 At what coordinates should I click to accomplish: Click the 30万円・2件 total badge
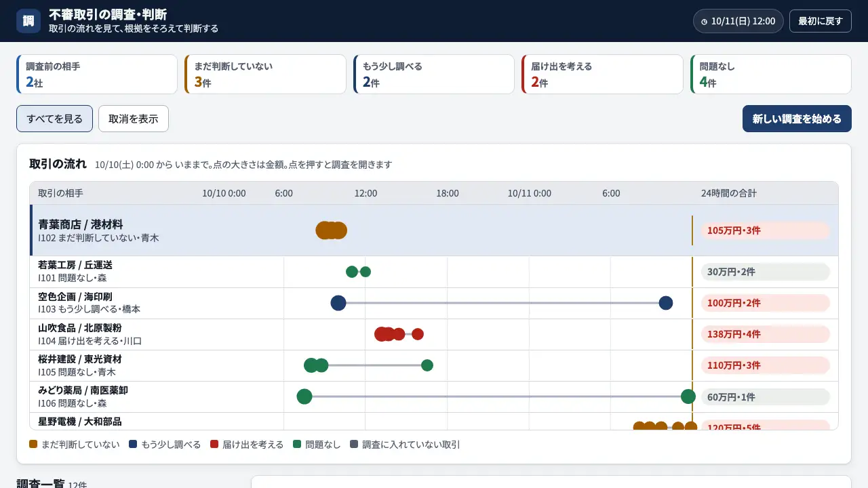tap(765, 272)
